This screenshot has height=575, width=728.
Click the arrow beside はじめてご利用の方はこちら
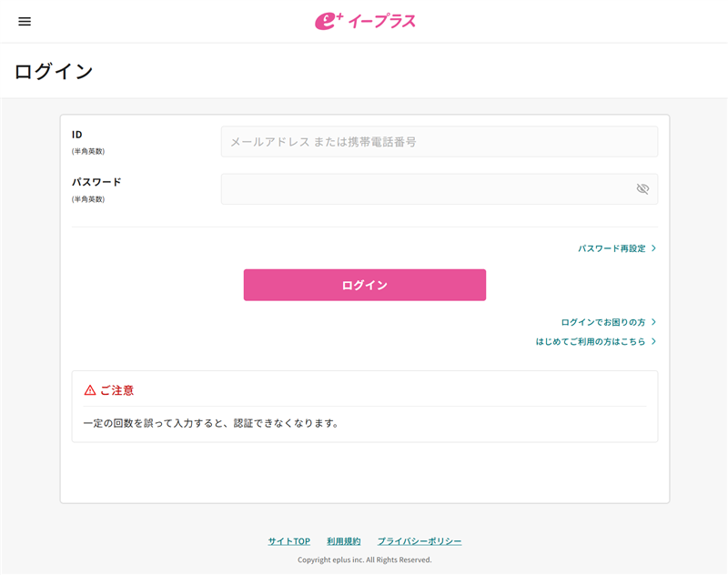pyautogui.click(x=653, y=342)
